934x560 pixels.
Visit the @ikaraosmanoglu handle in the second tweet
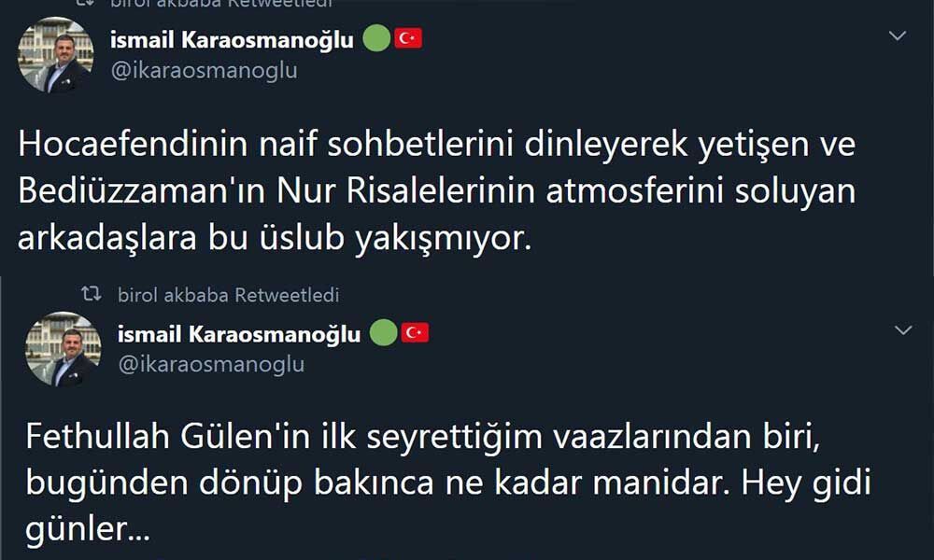click(211, 364)
